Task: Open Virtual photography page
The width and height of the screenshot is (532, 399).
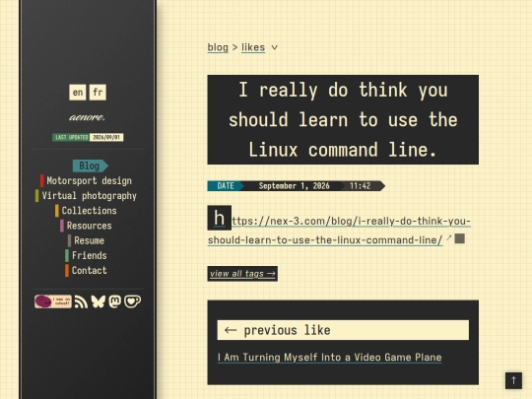Action: 86,196
